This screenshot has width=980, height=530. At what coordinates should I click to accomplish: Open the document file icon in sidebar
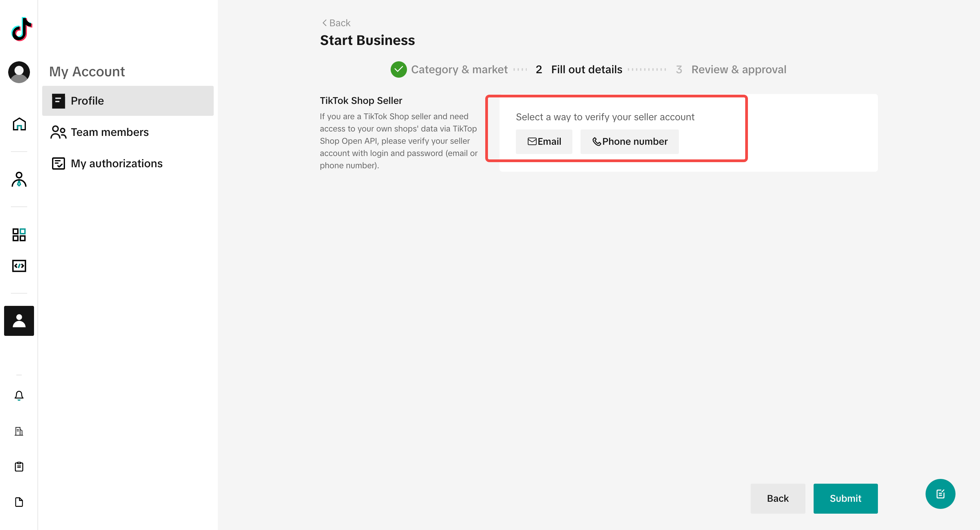[x=19, y=502]
